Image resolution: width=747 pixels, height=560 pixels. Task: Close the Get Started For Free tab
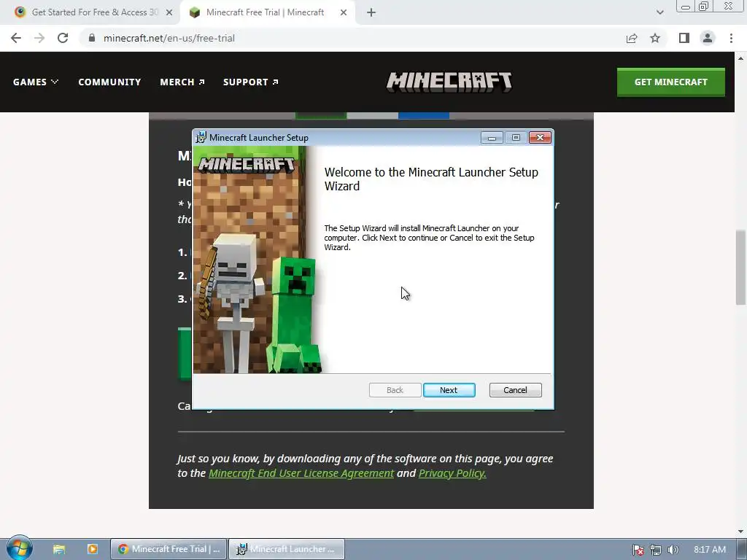coord(169,12)
